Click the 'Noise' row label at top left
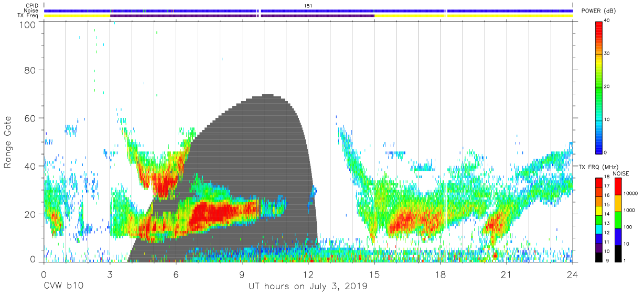The height and width of the screenshot is (297, 644). click(x=32, y=10)
